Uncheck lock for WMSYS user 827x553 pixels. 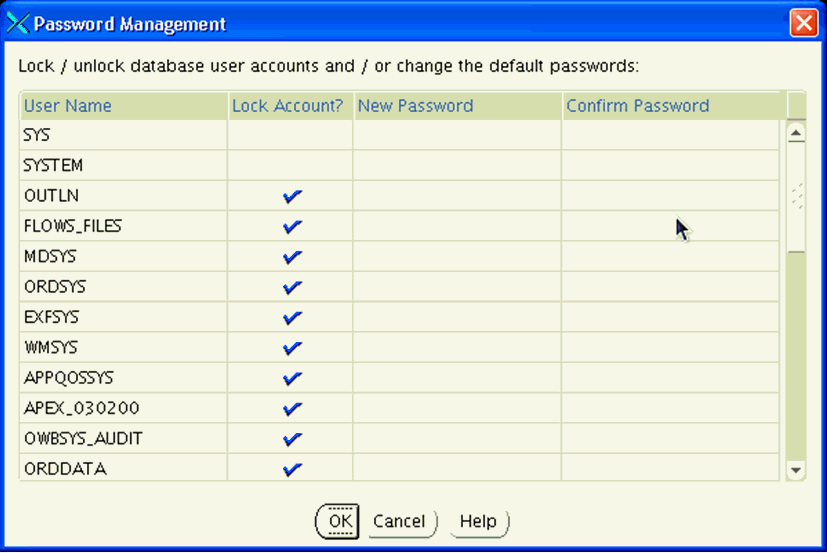click(292, 348)
